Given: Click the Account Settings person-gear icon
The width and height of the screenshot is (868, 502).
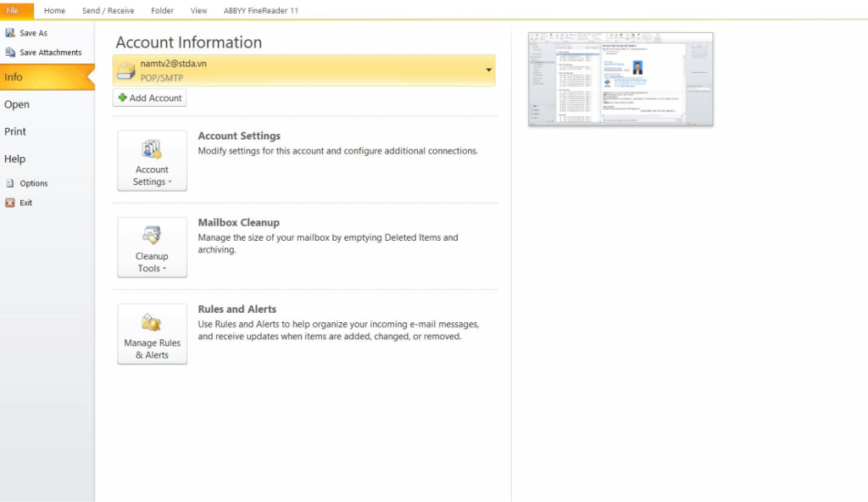Looking at the screenshot, I should click(152, 149).
